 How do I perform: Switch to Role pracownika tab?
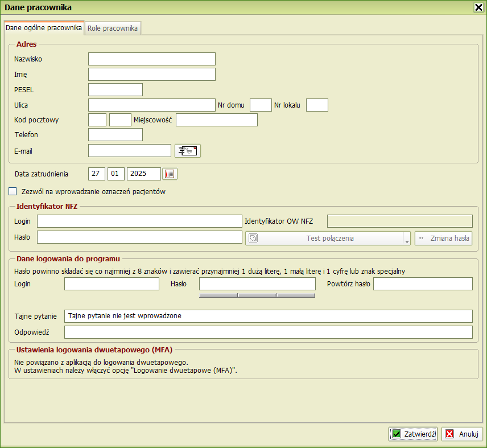coord(113,28)
